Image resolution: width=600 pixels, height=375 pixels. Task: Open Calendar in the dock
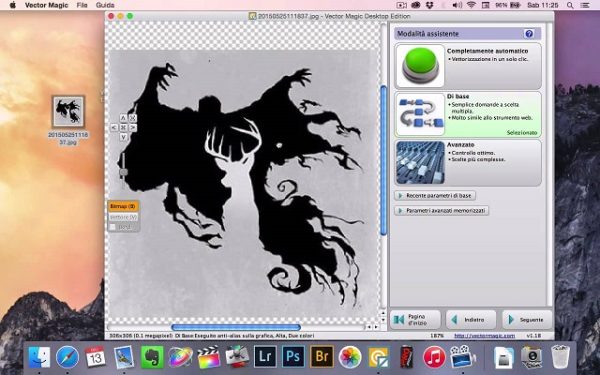coord(95,357)
